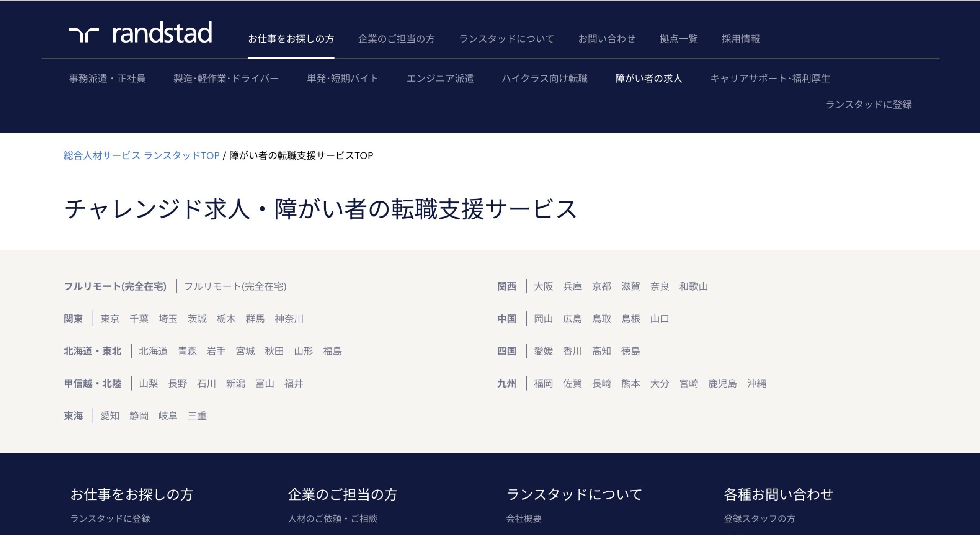Click 総合人材サービス ランスタッドTOP breadcrumb link
Screen dimensions: 980x535
coord(141,155)
